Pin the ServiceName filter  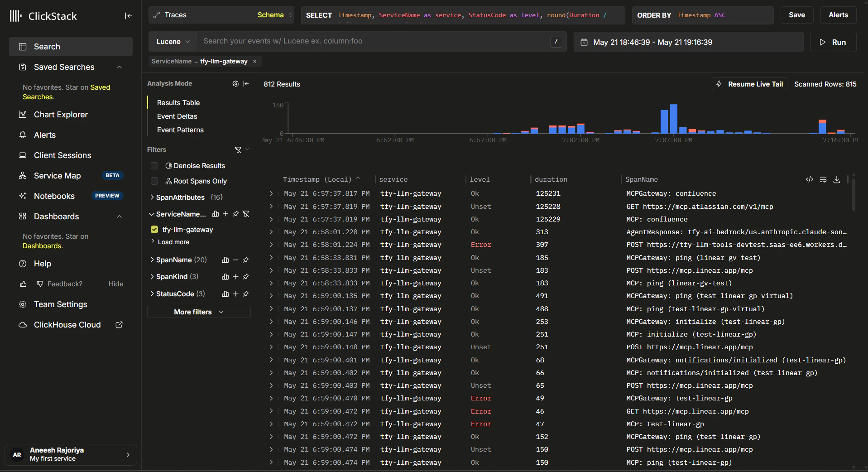236,214
